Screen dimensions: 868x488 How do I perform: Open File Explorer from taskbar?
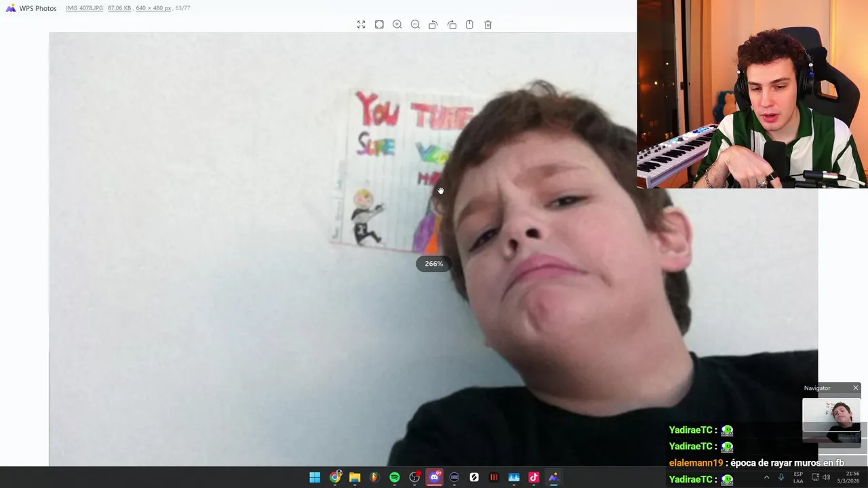point(355,477)
